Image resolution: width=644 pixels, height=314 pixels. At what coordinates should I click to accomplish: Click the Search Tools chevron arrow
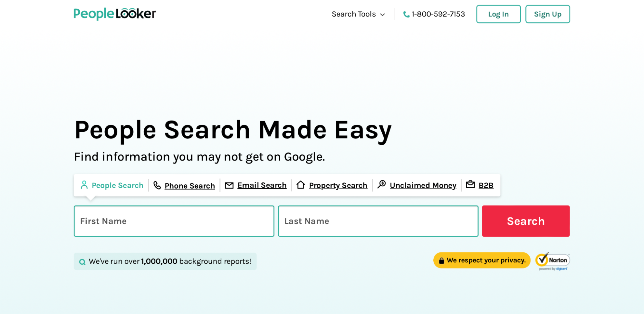(x=382, y=15)
